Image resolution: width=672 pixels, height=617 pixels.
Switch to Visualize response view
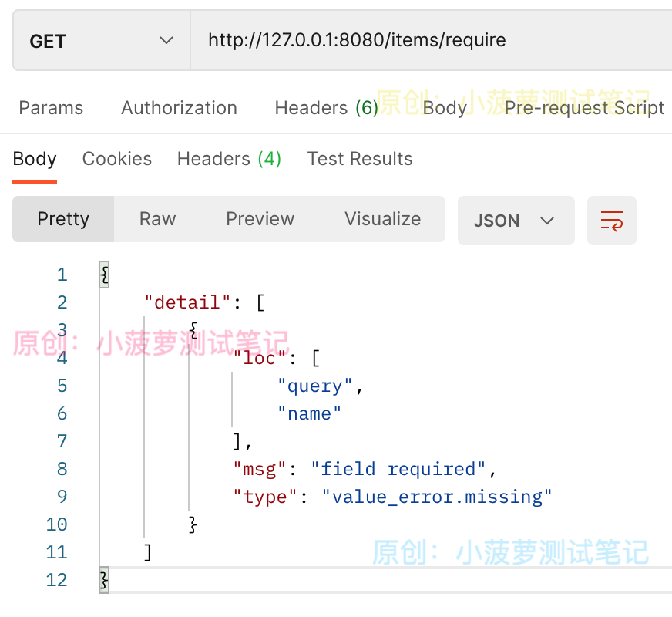(x=383, y=219)
